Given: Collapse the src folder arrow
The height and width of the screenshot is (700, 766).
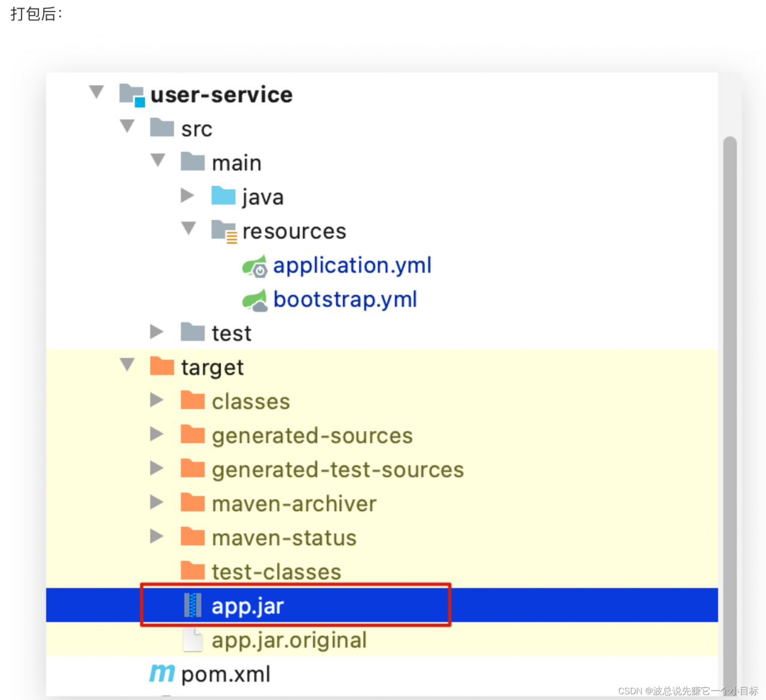Looking at the screenshot, I should coord(127,126).
